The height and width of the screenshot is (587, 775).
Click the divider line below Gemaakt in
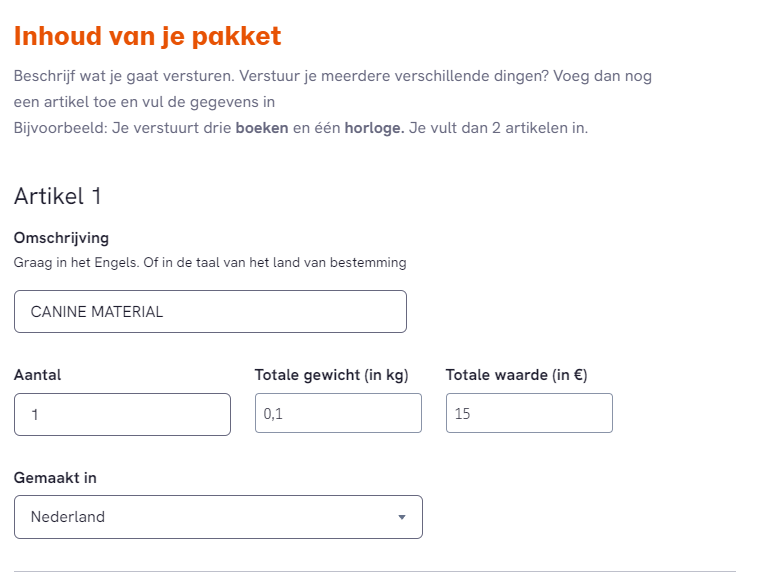[x=375, y=572]
